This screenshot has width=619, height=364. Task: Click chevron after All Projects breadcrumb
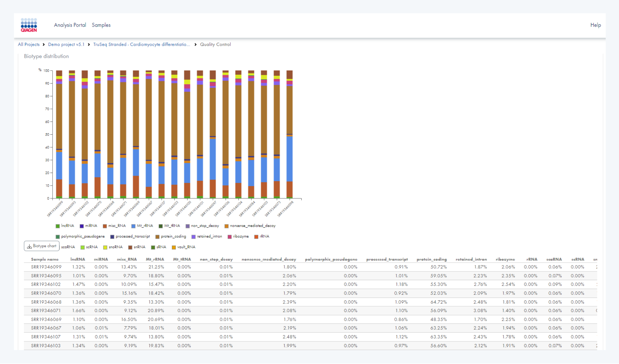tap(44, 45)
